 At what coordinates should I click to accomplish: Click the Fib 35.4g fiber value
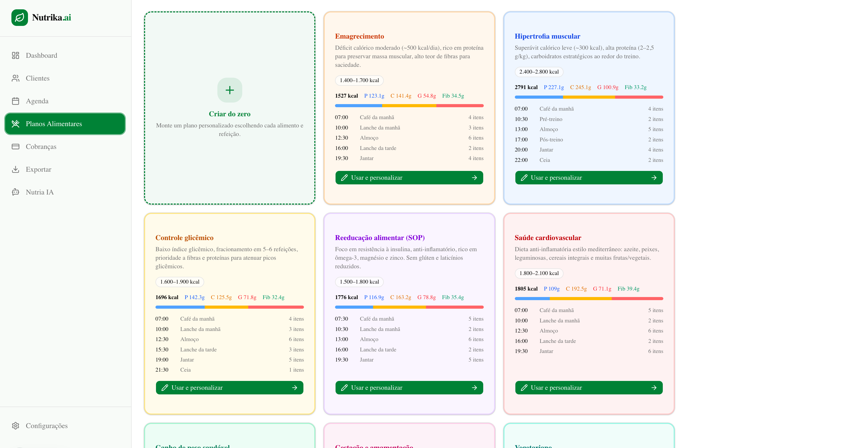point(453,298)
